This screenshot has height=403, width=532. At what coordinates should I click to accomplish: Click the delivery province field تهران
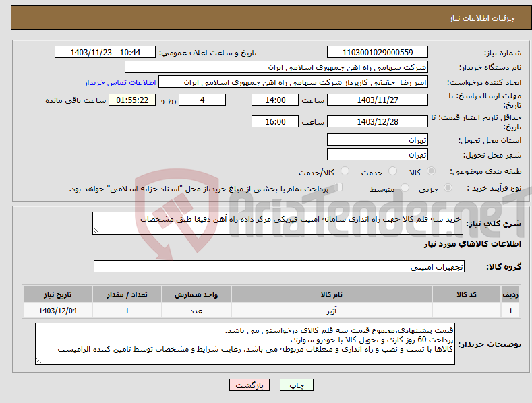378,139
